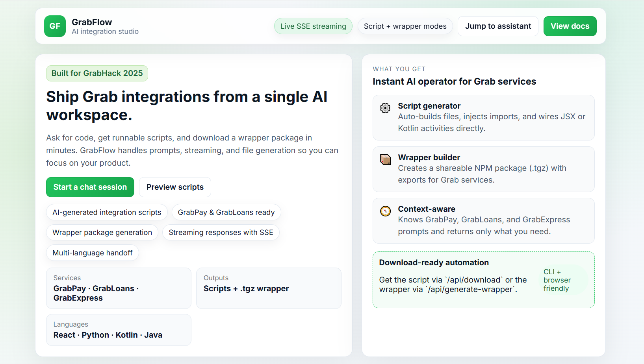Click the Services info card
The height and width of the screenshot is (364, 644).
(x=119, y=288)
